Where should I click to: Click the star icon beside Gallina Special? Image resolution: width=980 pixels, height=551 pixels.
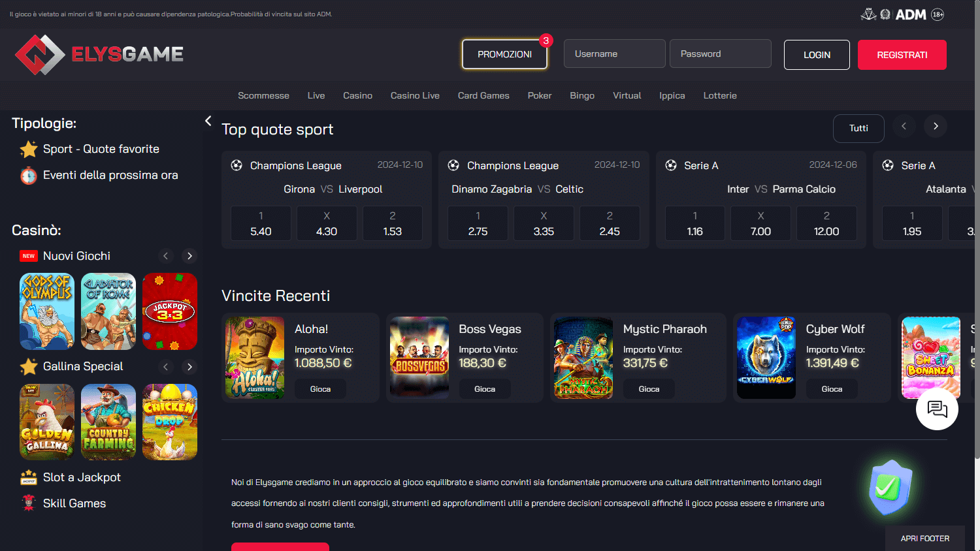coord(29,367)
